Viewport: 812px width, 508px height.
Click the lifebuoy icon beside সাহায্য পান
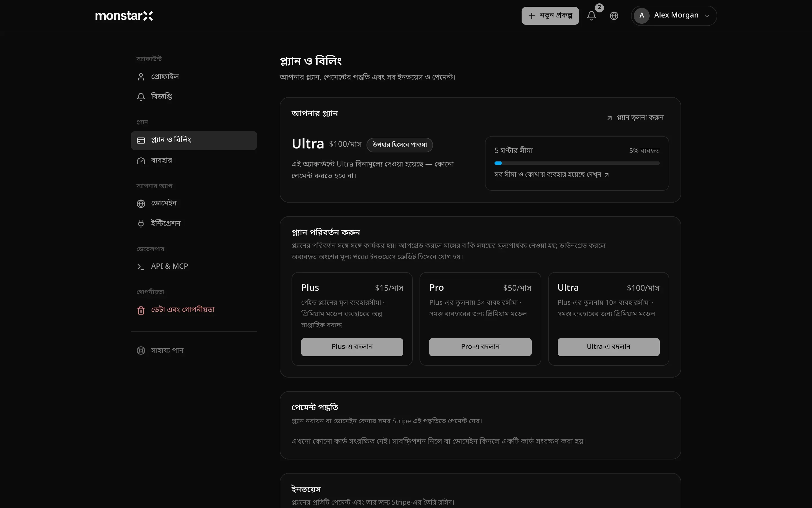click(x=141, y=351)
